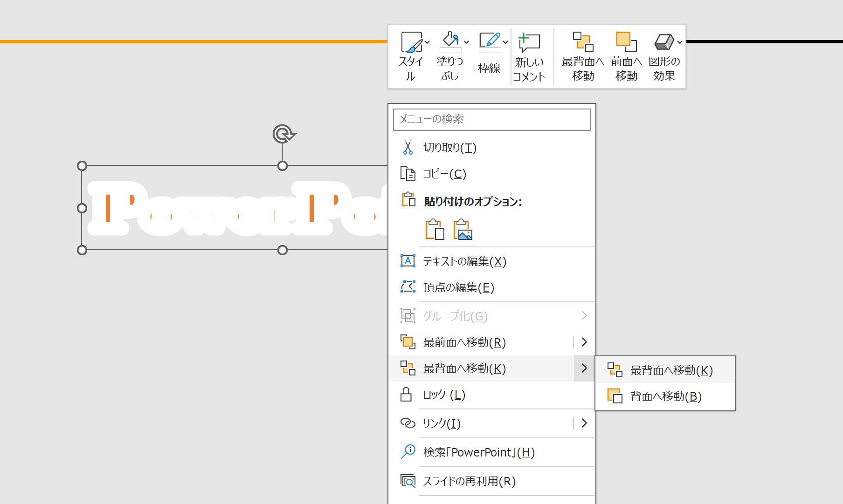Select Edit Text (テキストの編集) menu entry
The width and height of the screenshot is (843, 504).
(464, 261)
